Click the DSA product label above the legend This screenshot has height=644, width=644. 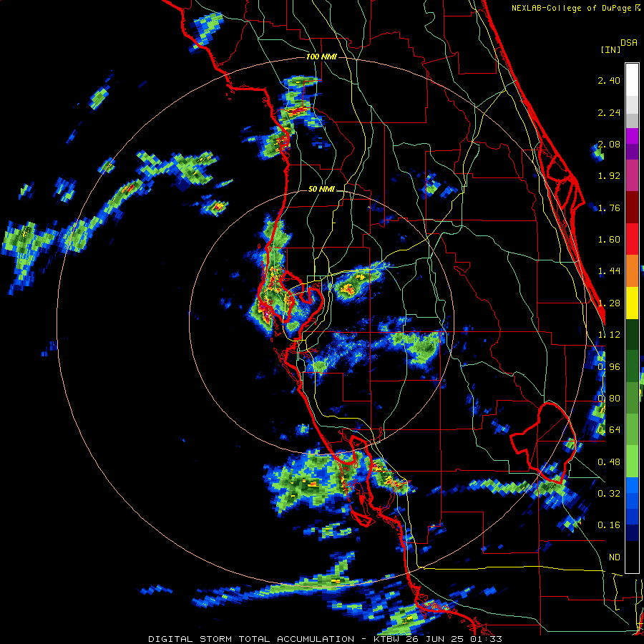point(629,43)
